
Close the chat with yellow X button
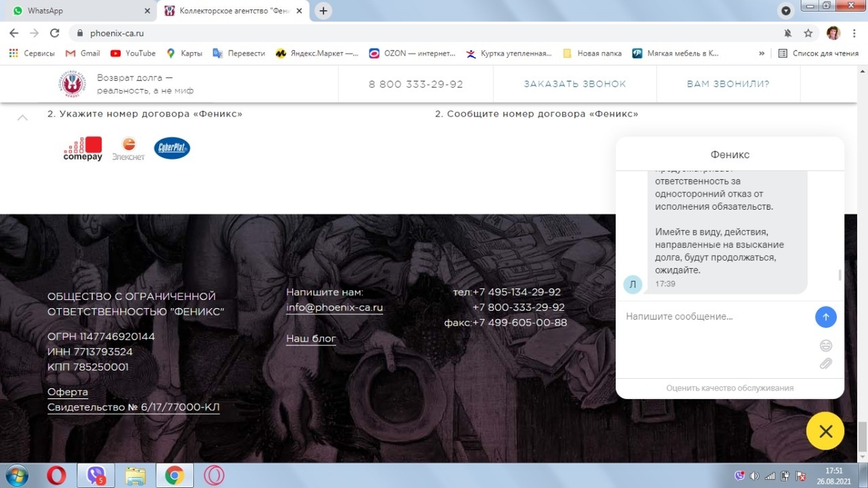pos(825,432)
